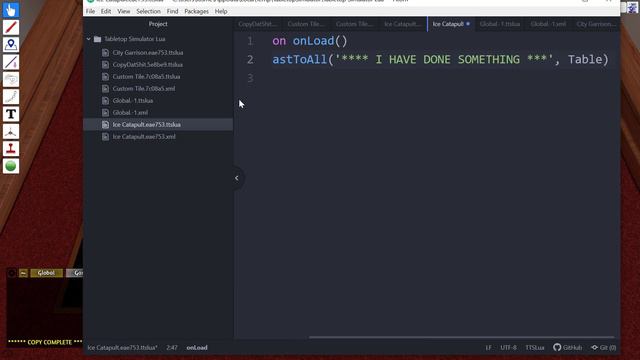
Task: Switch to the first Custom Tile tab
Action: coord(306,24)
